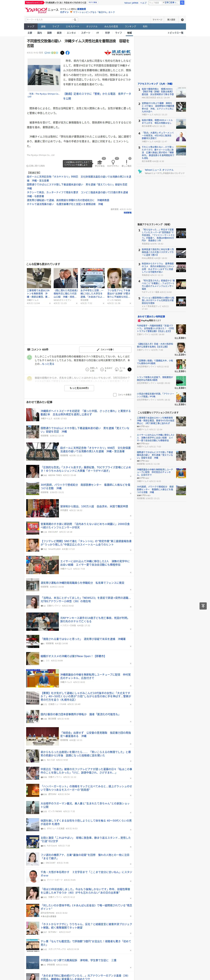Open フジ女性アナに下半身 recommended card

click(119, 286)
